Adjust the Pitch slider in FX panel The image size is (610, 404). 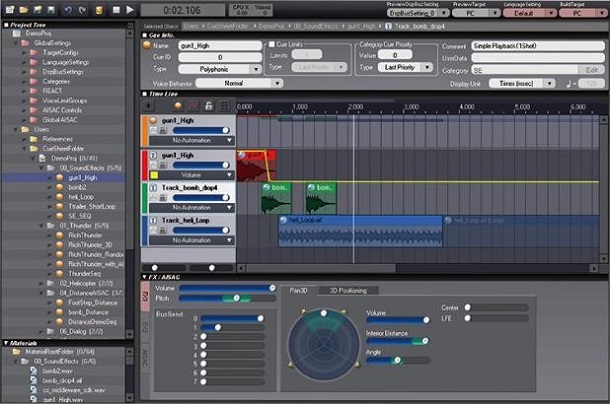pyautogui.click(x=236, y=298)
